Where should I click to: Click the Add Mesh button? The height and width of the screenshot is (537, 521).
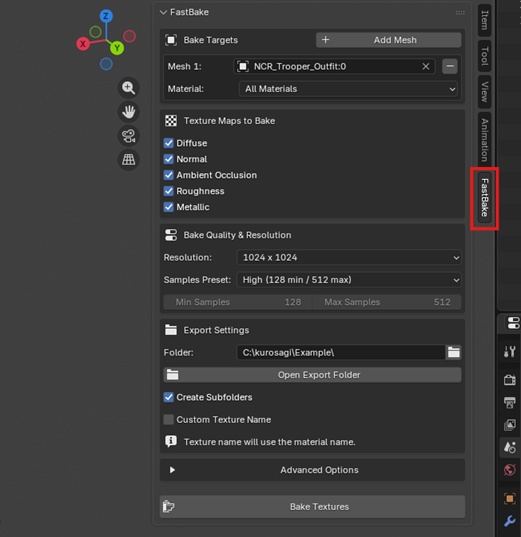pos(388,40)
